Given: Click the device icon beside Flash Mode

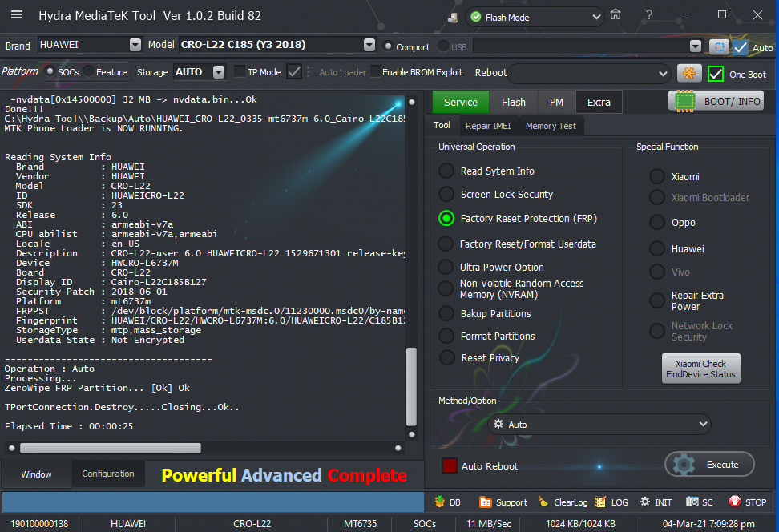Looking at the screenshot, I should 453,18.
